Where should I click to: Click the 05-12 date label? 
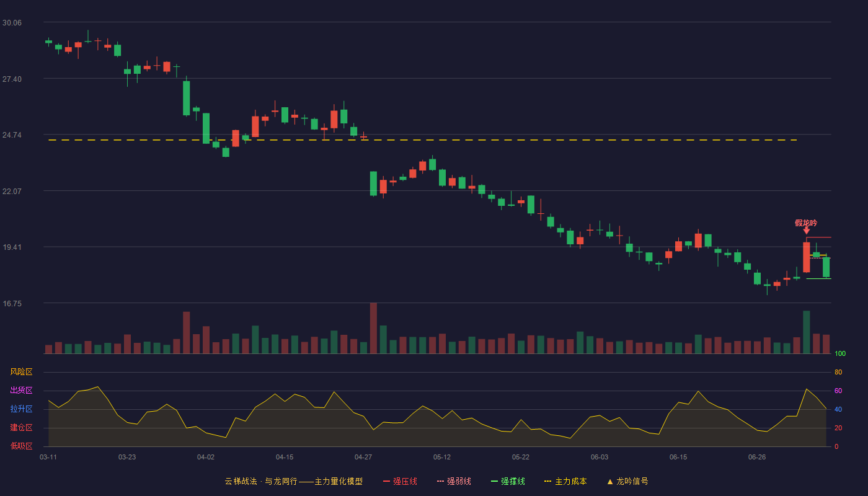click(442, 457)
